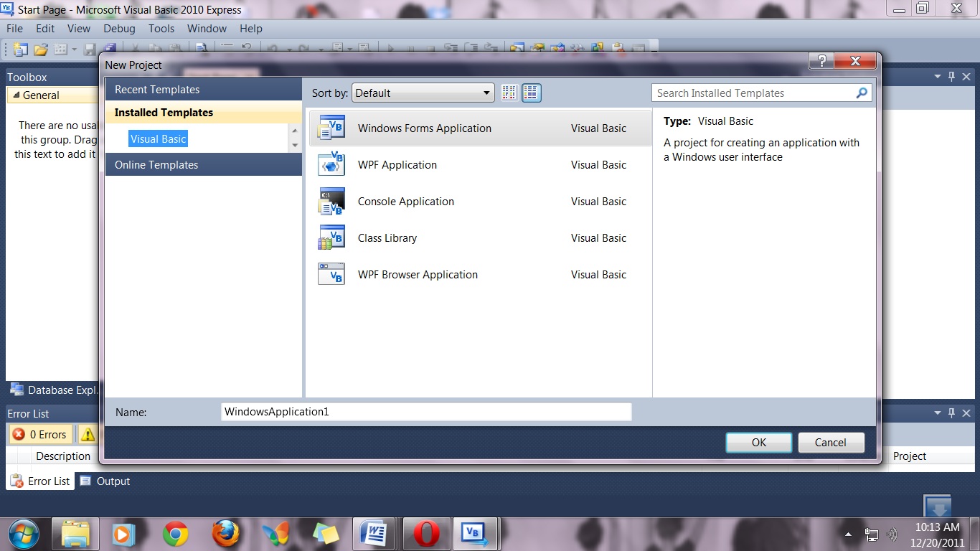Open the Tools menu

[x=161, y=29]
